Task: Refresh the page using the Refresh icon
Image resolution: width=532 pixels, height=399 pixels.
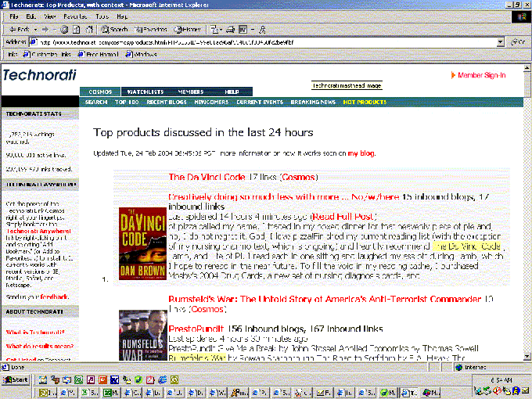Action: click(x=77, y=30)
